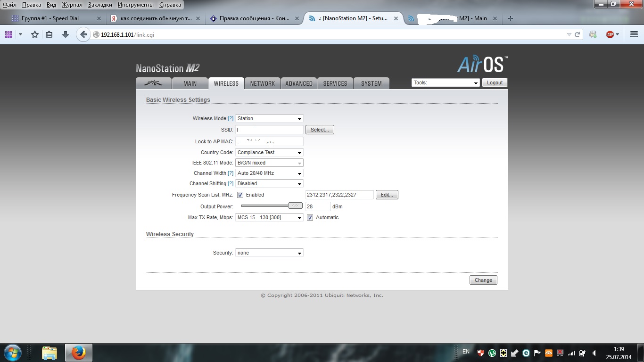644x362 pixels.
Task: Open File Explorer from the taskbar
Action: point(50,353)
